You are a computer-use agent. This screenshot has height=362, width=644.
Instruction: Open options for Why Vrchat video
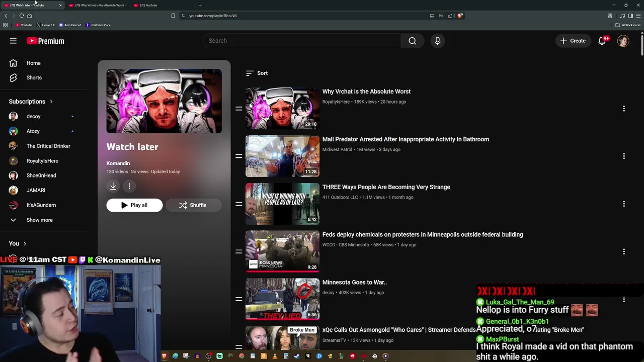(x=624, y=109)
